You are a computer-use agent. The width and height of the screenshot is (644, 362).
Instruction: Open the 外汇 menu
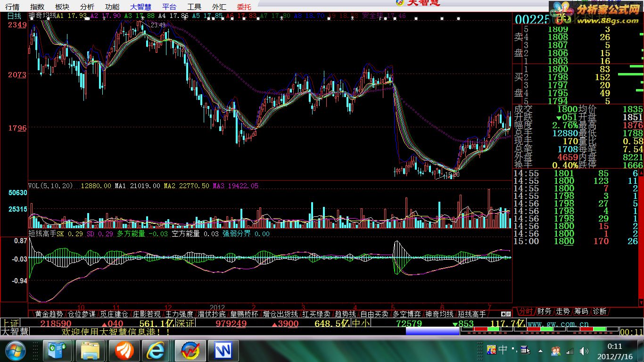click(x=219, y=7)
